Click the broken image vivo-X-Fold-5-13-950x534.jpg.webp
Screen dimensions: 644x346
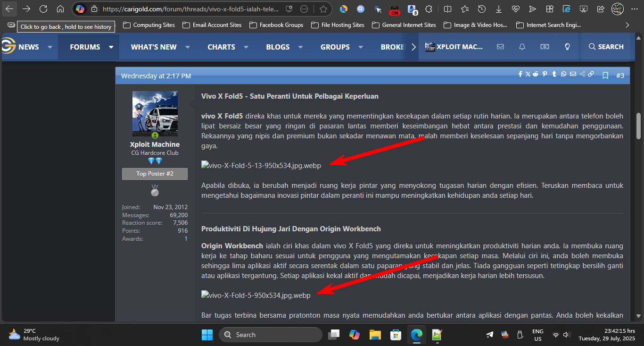tap(261, 165)
